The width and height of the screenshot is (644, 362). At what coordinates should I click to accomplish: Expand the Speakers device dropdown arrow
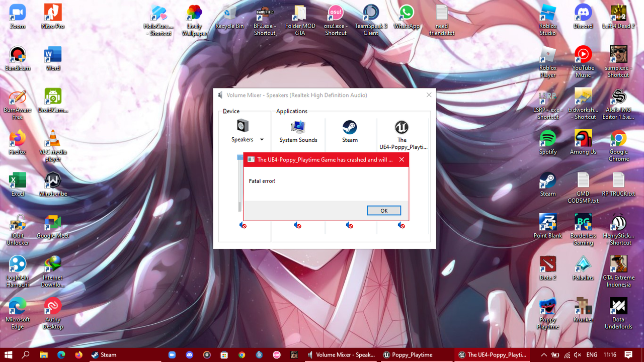point(262,140)
